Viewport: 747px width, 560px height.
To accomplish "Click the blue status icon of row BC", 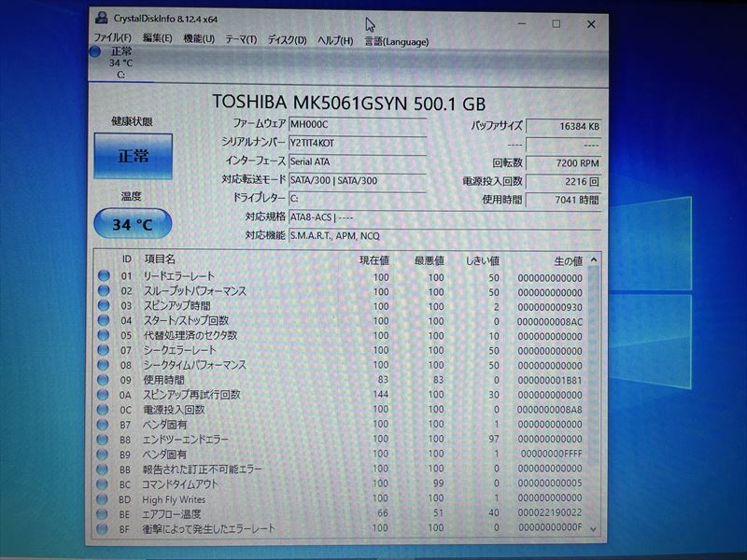I will pos(102,483).
